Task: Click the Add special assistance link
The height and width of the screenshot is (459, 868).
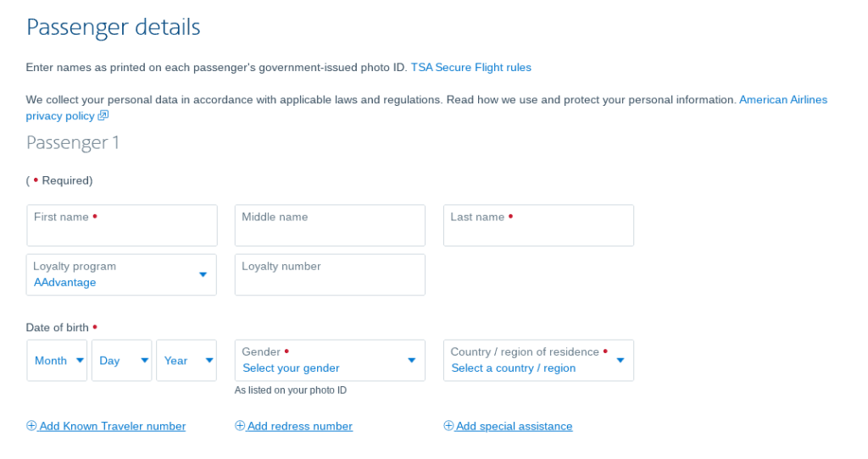Action: coord(514,426)
